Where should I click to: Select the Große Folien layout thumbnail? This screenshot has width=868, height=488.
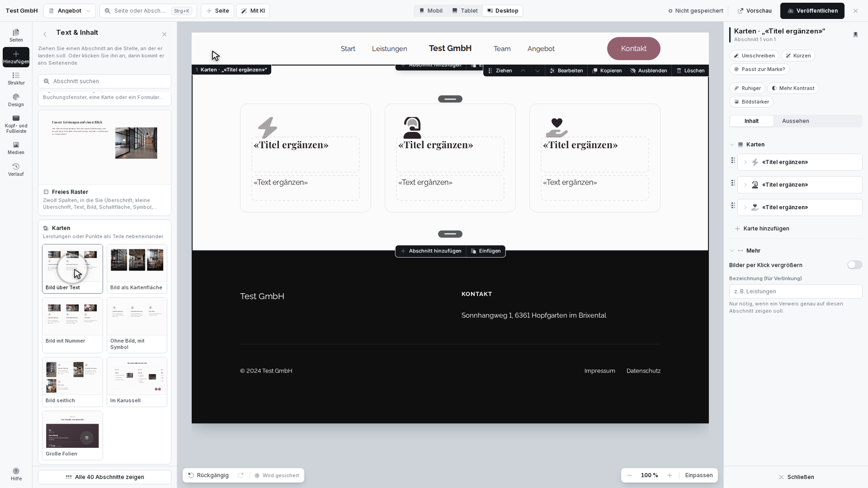pyautogui.click(x=72, y=435)
